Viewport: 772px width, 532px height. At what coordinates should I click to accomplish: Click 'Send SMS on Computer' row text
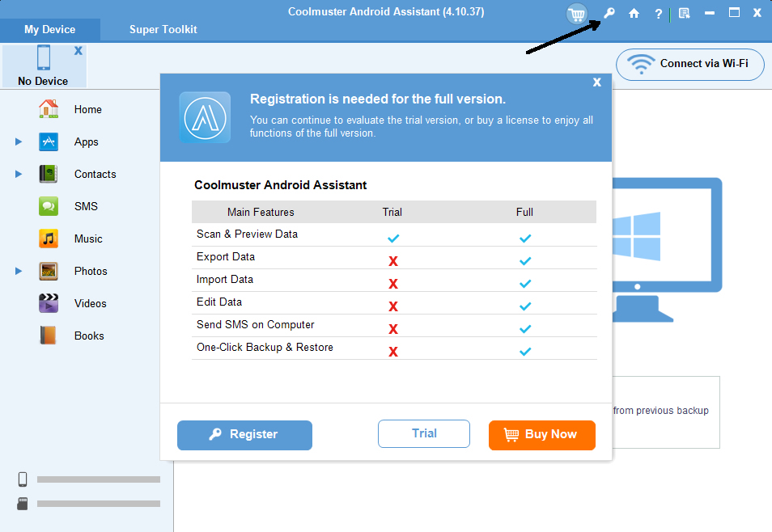(255, 325)
